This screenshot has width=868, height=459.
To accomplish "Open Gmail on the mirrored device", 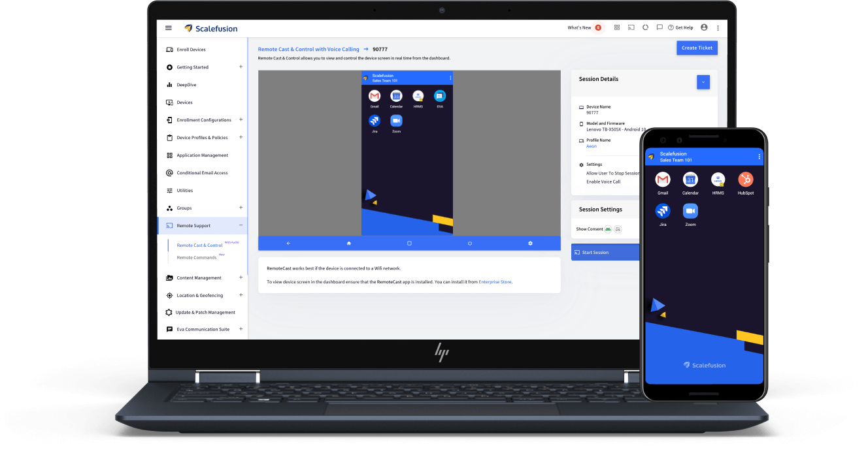I will pos(374,96).
